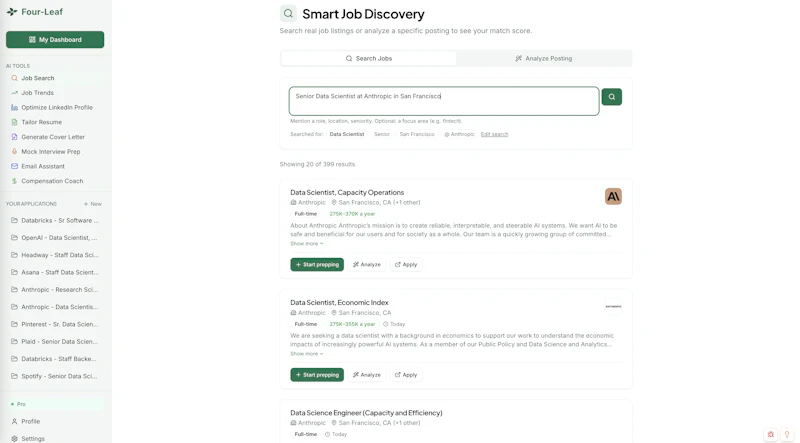Open Data Scientist, Economic Index listing title
The height and width of the screenshot is (443, 800).
click(x=339, y=303)
